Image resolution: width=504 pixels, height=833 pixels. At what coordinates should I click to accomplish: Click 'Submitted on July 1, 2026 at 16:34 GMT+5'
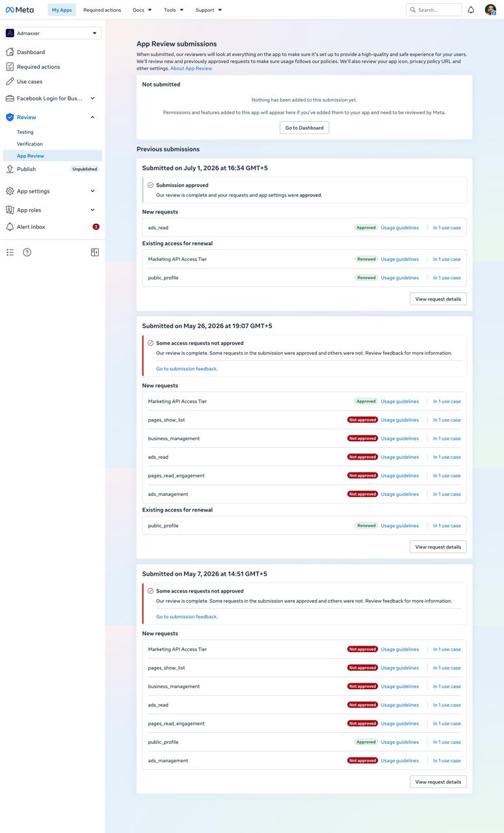pyautogui.click(x=205, y=168)
